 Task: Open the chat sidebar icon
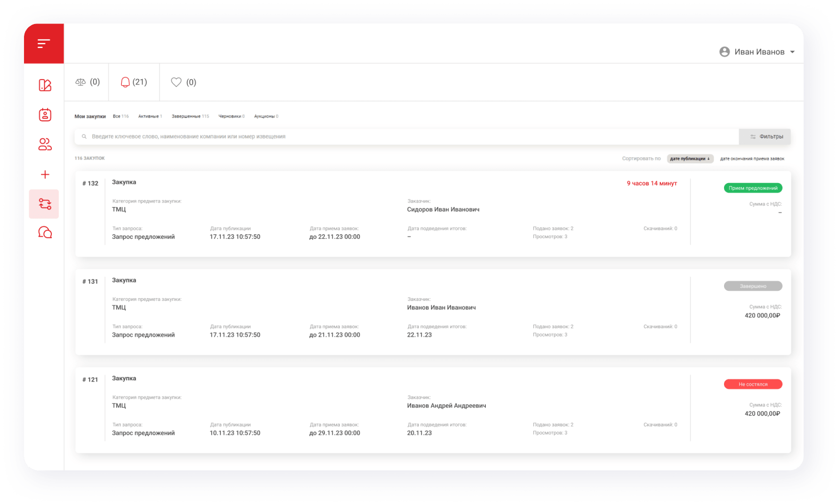[x=45, y=232]
